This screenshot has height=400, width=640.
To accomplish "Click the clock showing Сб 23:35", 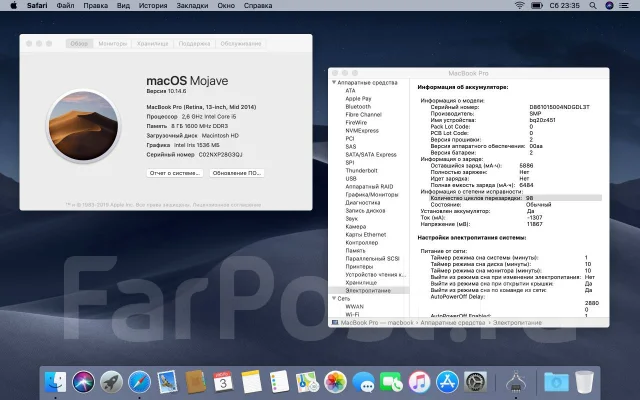I will point(564,6).
